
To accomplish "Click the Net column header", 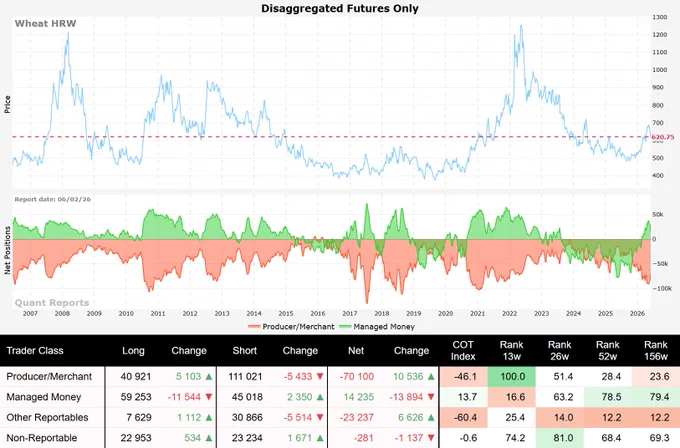I will 356,350.
